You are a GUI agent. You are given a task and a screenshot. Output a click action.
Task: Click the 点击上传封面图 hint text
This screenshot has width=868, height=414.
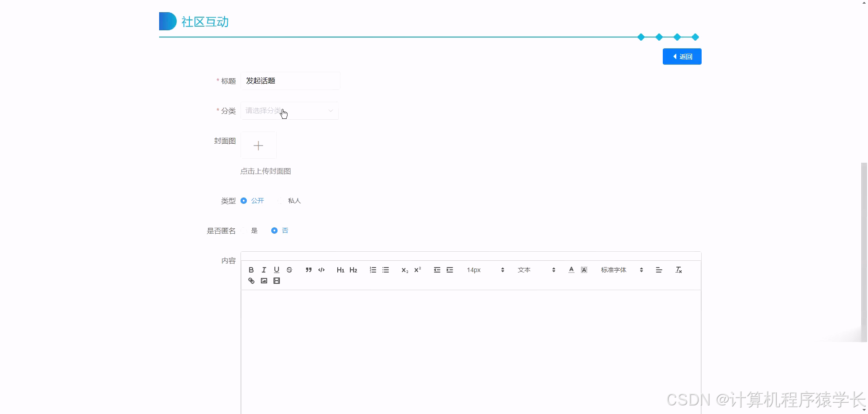[x=266, y=171]
